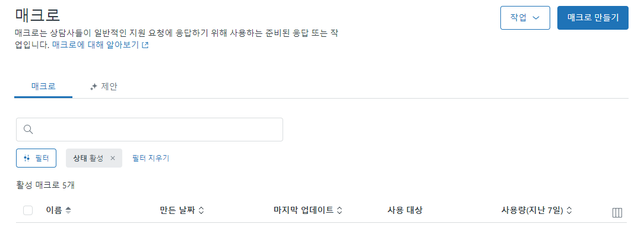Click the 사용 대상 column header
The image size is (644, 227).
point(405,210)
